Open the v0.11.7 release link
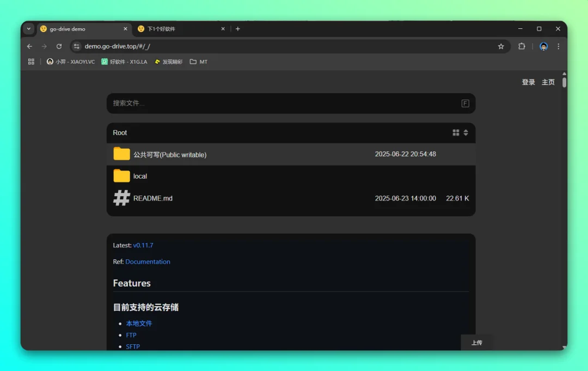This screenshot has height=371, width=588. pyautogui.click(x=143, y=245)
